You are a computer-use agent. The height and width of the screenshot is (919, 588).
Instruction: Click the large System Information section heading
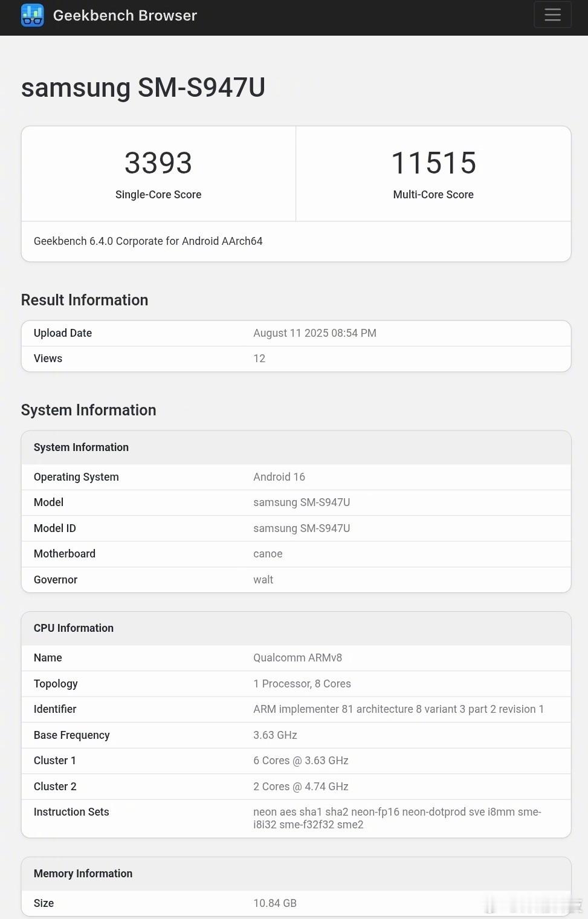click(x=89, y=410)
